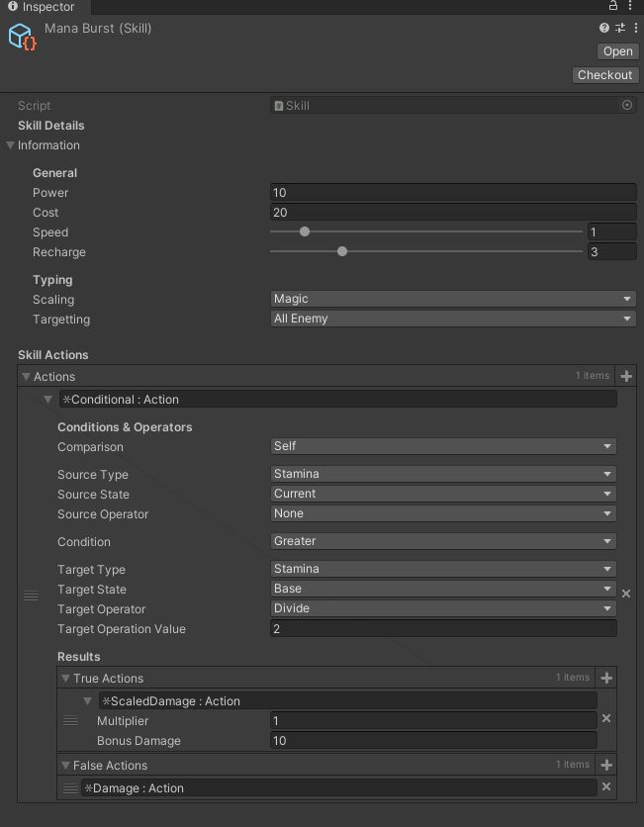The image size is (644, 827).
Task: Open the Targetting dropdown showing All Enemy
Action: point(453,319)
